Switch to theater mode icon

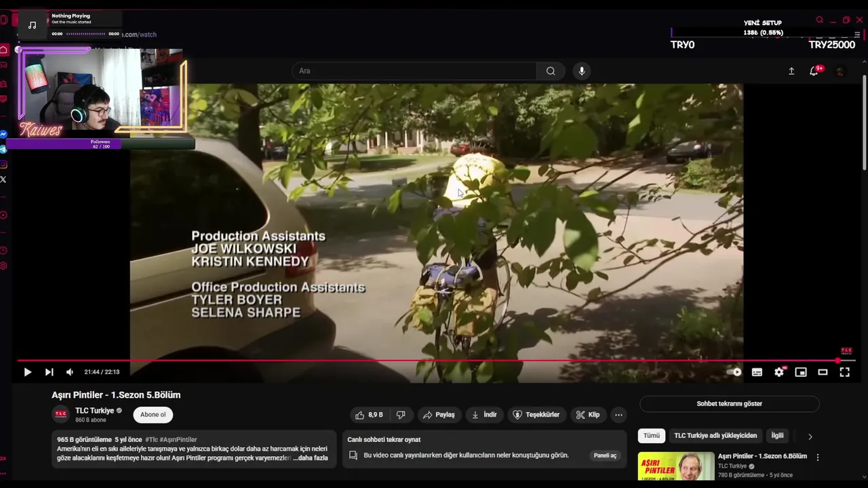coord(823,372)
